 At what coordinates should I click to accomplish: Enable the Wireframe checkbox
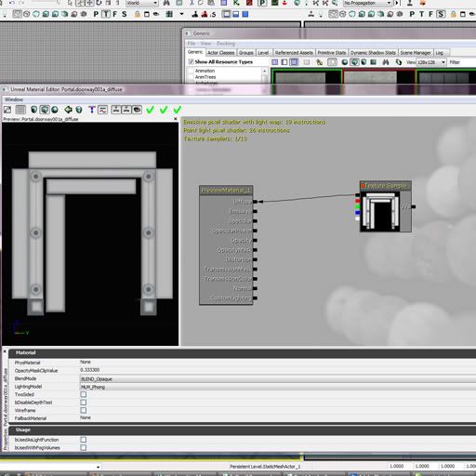(84, 410)
